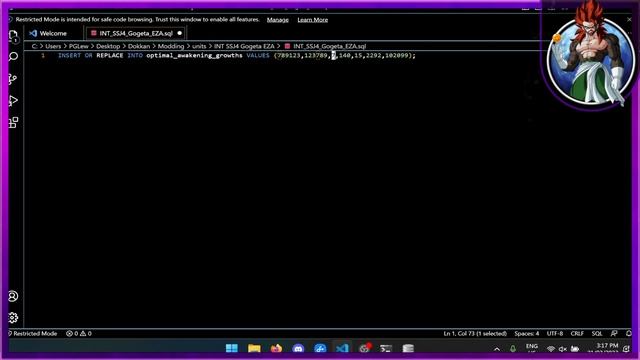Select the INT_SSJ4_Gogeta_EZA.sql tab
The height and width of the screenshot is (360, 640).
(x=136, y=33)
